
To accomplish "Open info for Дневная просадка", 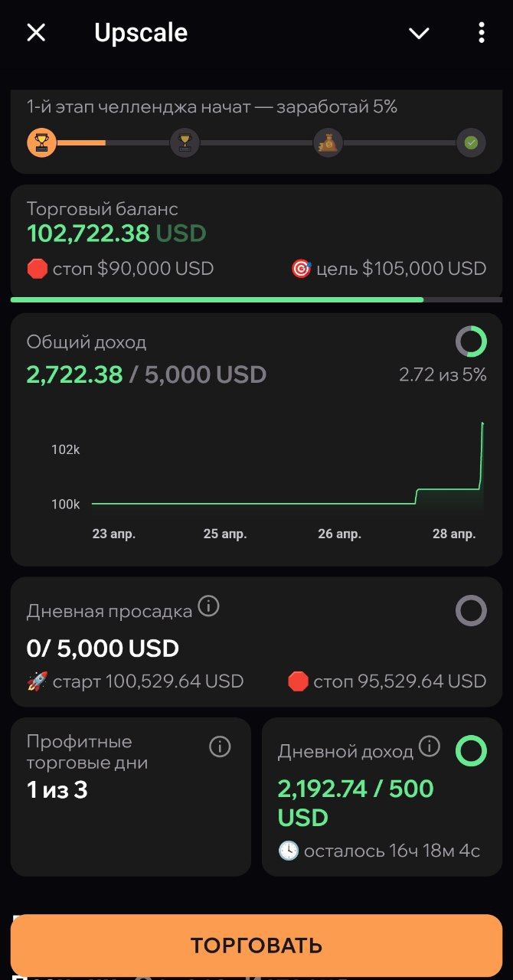I will pyautogui.click(x=208, y=607).
